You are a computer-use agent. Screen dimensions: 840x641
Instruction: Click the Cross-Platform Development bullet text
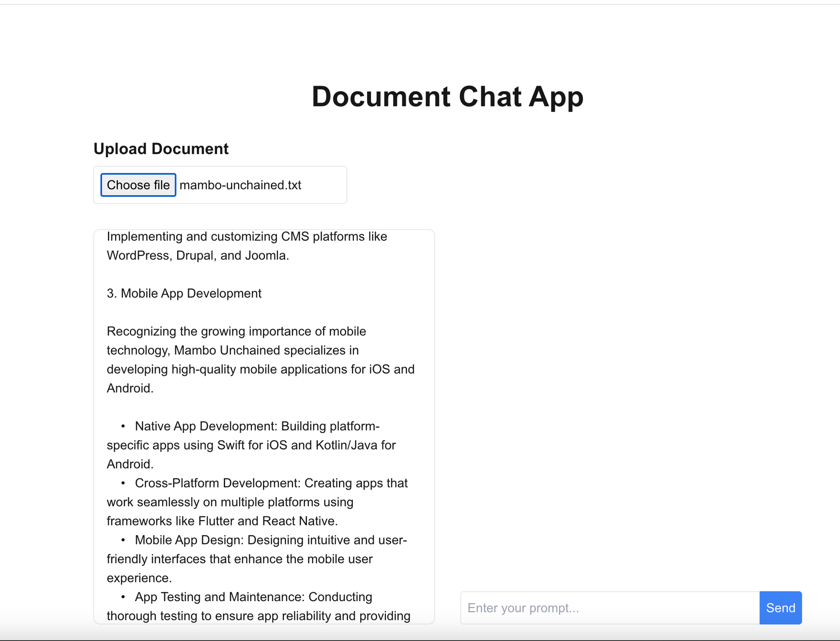click(271, 483)
